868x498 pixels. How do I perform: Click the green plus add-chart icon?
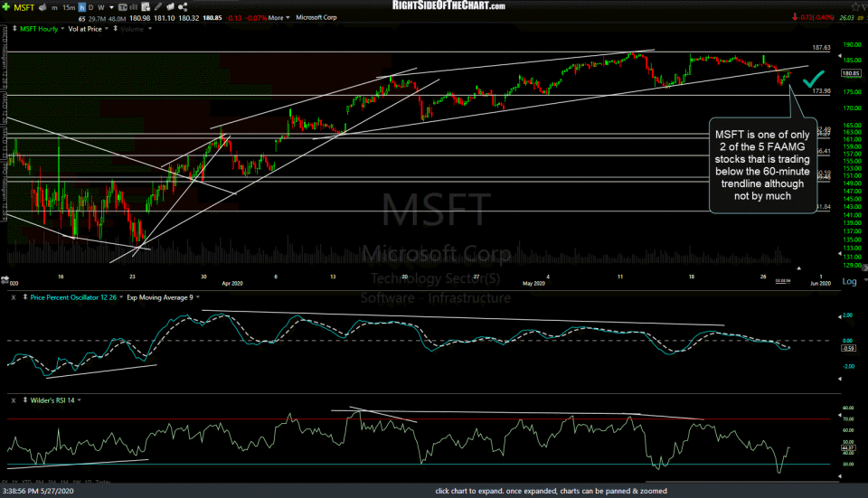(6, 7)
